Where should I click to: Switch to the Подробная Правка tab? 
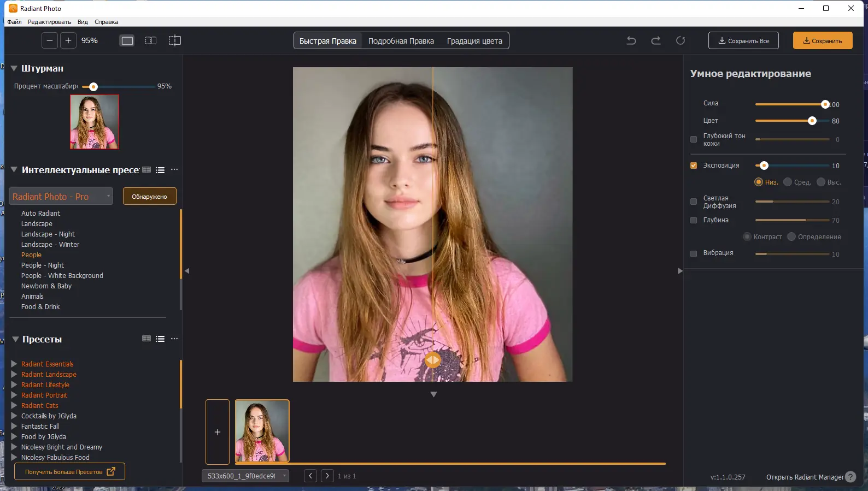coord(401,41)
